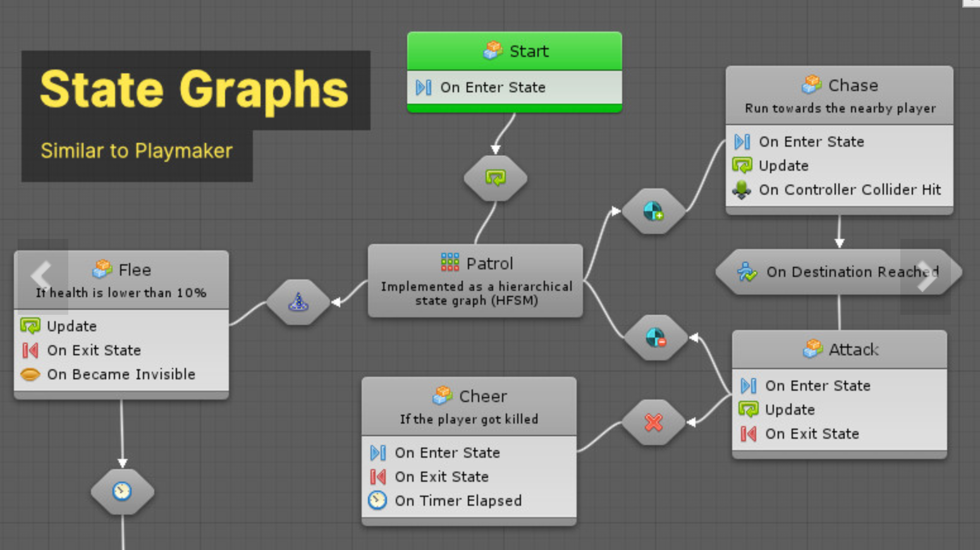Select On Became Invisible event in Flee
The height and width of the screenshot is (550, 980).
point(121,374)
